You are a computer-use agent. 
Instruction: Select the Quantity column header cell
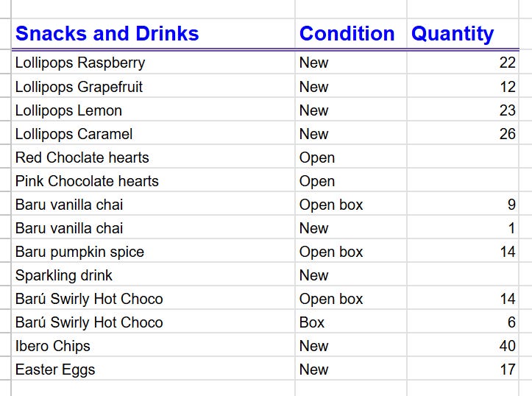tap(463, 34)
